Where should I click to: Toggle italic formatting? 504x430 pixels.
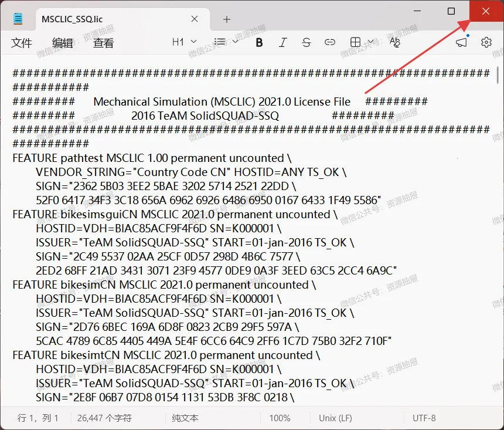point(282,42)
